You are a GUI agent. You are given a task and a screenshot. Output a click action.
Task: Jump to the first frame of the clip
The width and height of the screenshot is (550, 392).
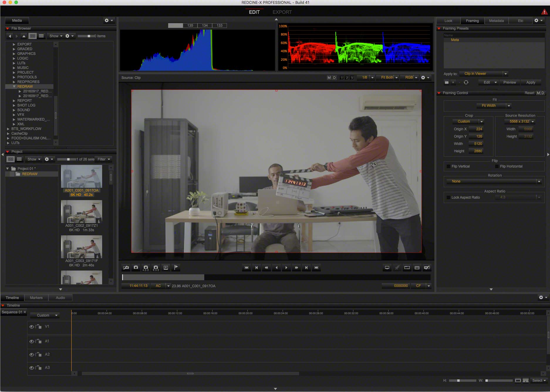246,268
